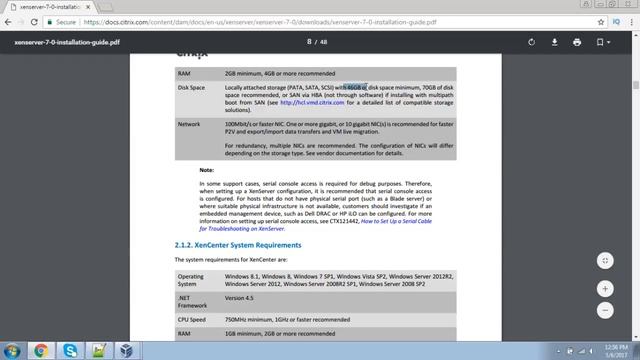640x360 pixels.
Task: Select the Operating System row label
Action: click(x=191, y=280)
